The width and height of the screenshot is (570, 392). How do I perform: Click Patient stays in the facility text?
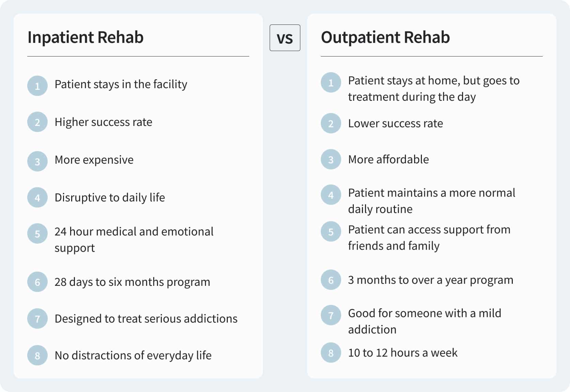tap(121, 84)
